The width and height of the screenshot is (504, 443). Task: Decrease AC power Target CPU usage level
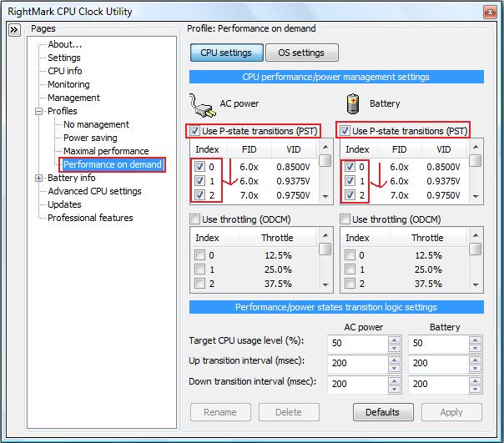(x=394, y=348)
